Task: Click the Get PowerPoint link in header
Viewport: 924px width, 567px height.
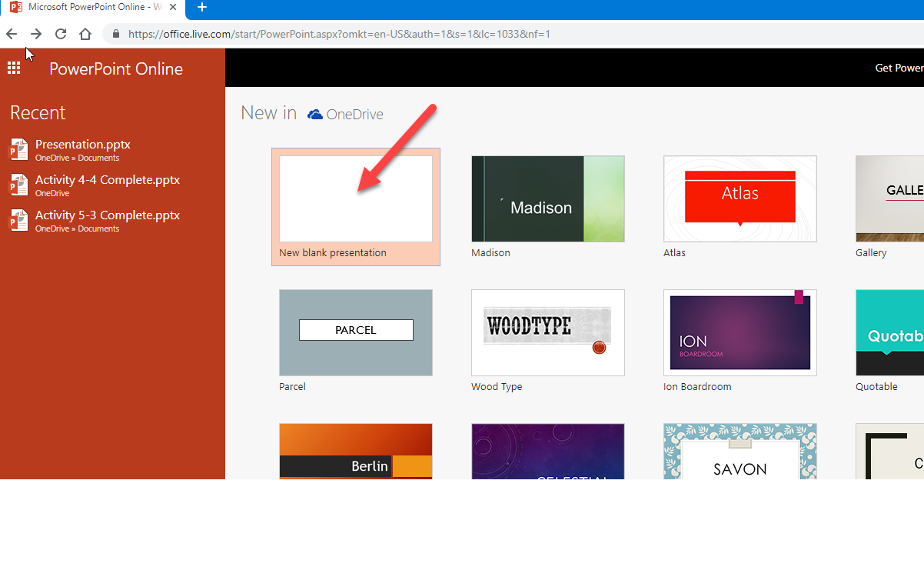Action: click(x=899, y=68)
